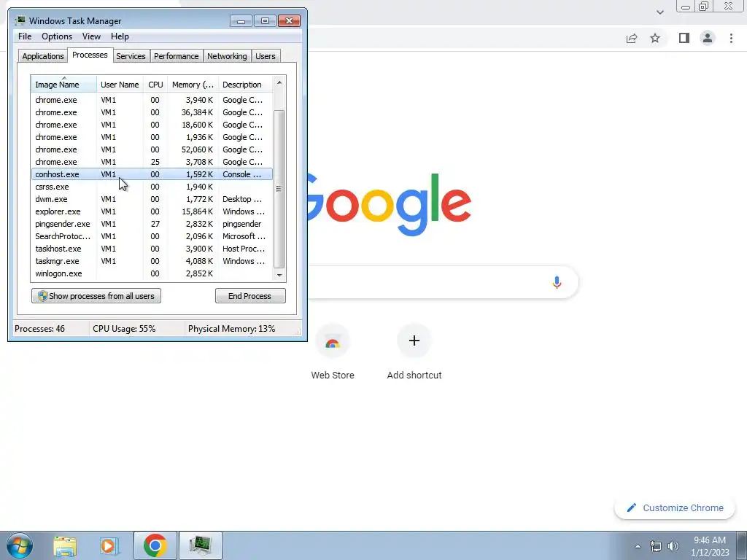The width and height of the screenshot is (747, 560).
Task: Launch Windows Media Player from taskbar
Action: [x=109, y=545]
